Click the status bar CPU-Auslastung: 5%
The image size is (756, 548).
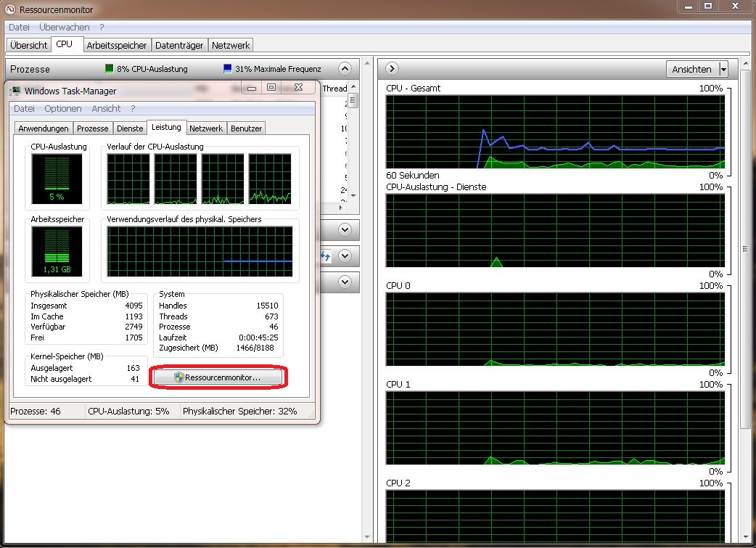coord(128,411)
